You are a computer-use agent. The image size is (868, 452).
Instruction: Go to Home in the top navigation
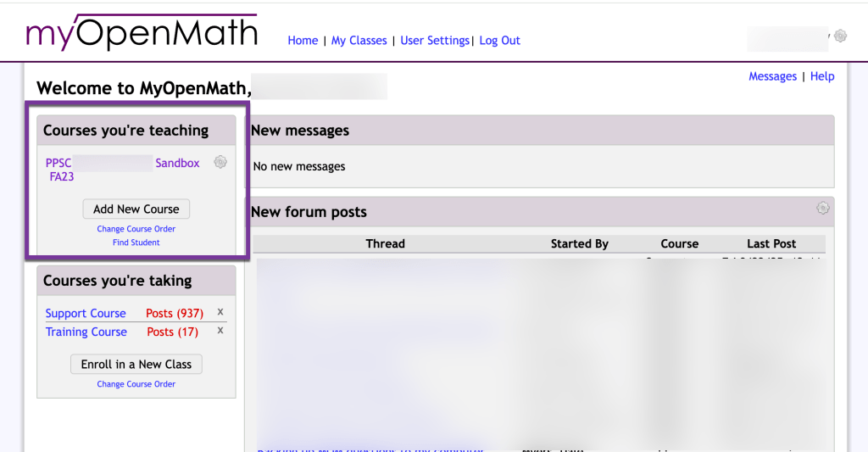pos(303,41)
